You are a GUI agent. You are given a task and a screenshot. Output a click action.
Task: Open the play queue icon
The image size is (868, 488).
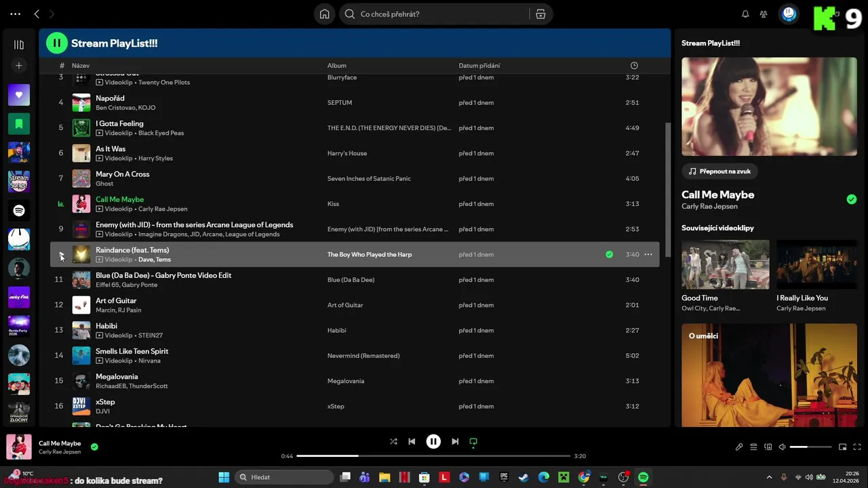pyautogui.click(x=753, y=447)
